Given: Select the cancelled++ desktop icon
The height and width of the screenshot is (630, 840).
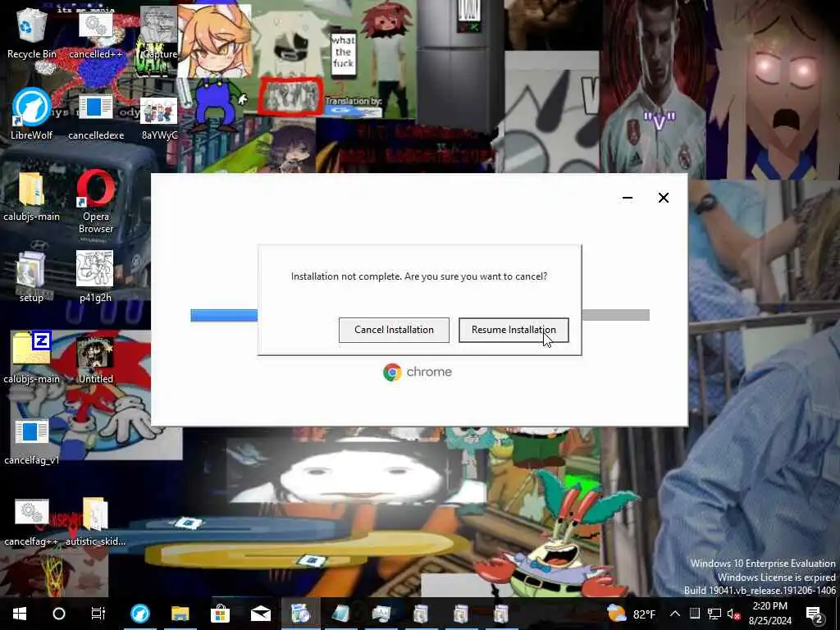Looking at the screenshot, I should [x=96, y=34].
